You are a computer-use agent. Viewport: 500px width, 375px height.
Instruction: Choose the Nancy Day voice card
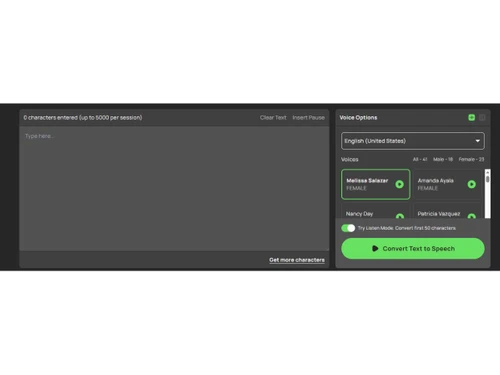pyautogui.click(x=375, y=211)
